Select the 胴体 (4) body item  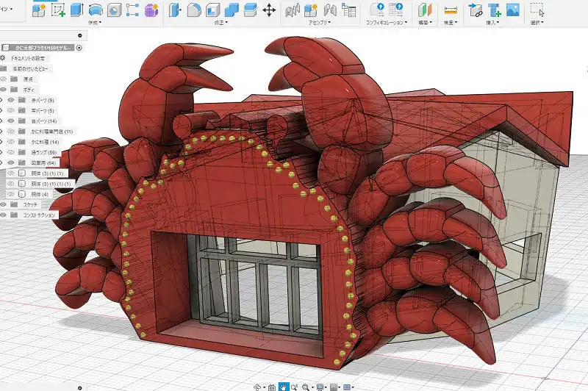(40, 194)
